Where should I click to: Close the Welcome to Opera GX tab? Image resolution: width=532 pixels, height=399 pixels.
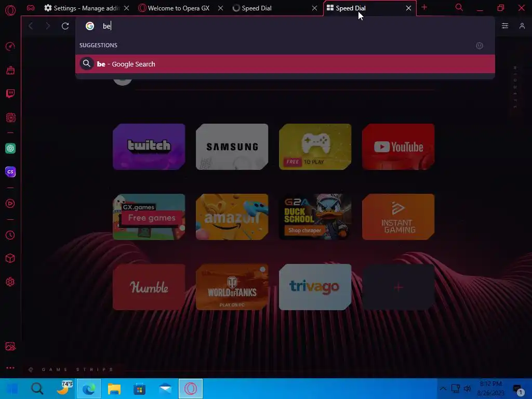(220, 8)
